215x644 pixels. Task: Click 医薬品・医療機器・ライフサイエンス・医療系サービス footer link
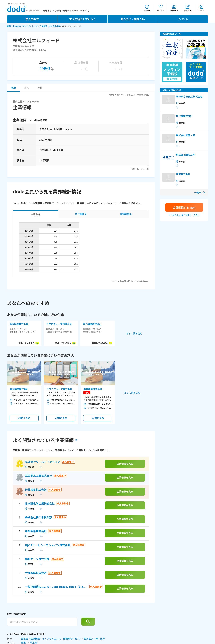point(50,639)
